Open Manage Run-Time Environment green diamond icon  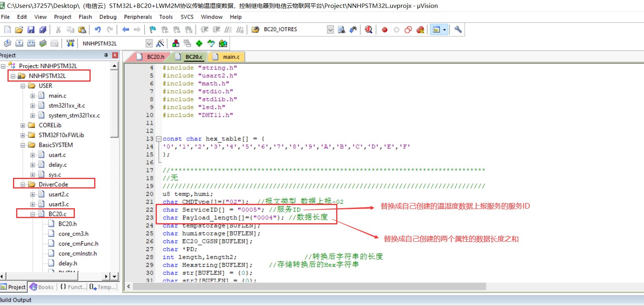199,43
